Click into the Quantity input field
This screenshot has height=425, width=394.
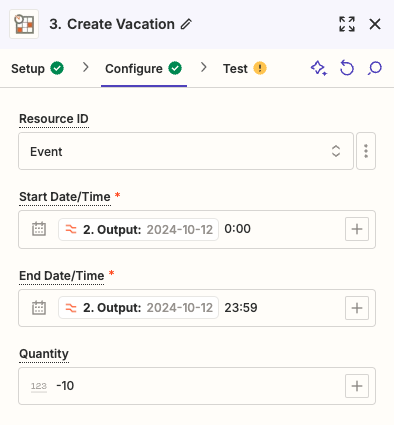pyautogui.click(x=197, y=386)
